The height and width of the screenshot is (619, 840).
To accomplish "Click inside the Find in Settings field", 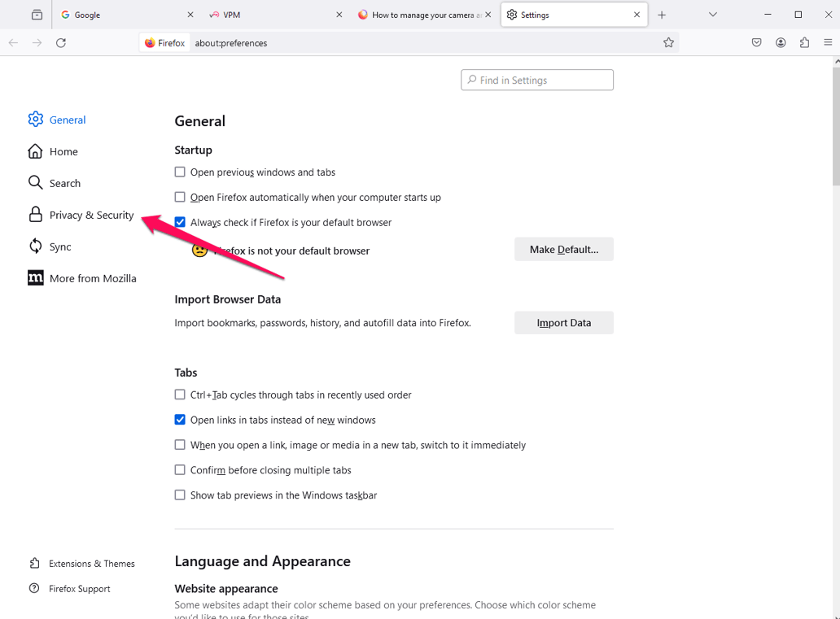I will pos(537,80).
